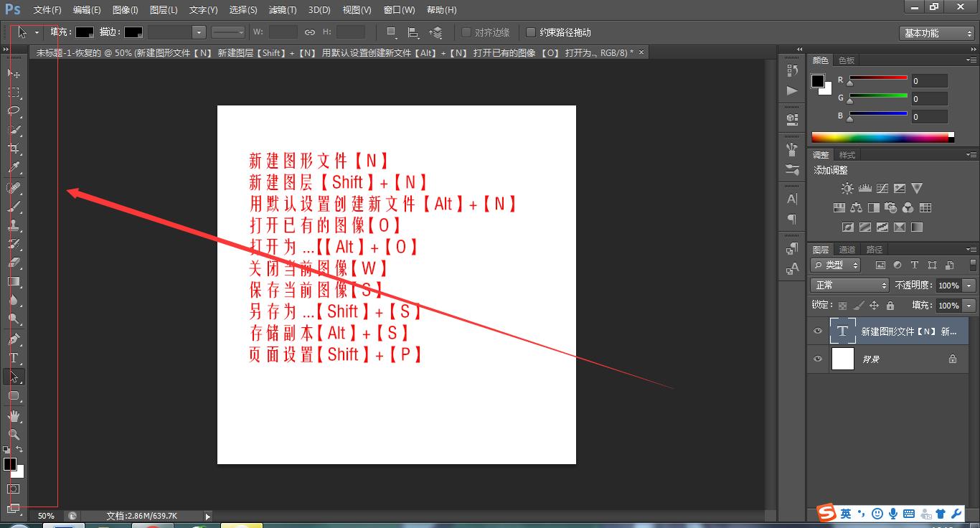Select the Rounded Rectangle shape tool
Screen dimensions: 980x528
click(x=14, y=395)
